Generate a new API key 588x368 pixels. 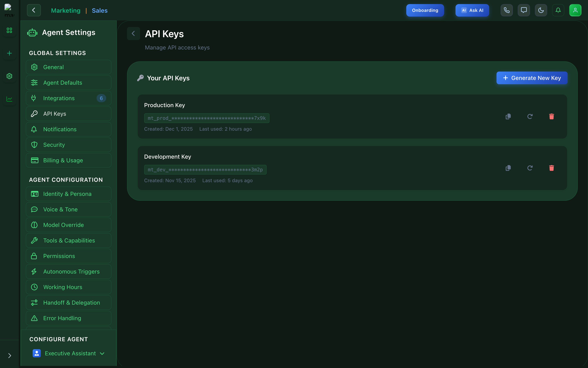coord(532,78)
